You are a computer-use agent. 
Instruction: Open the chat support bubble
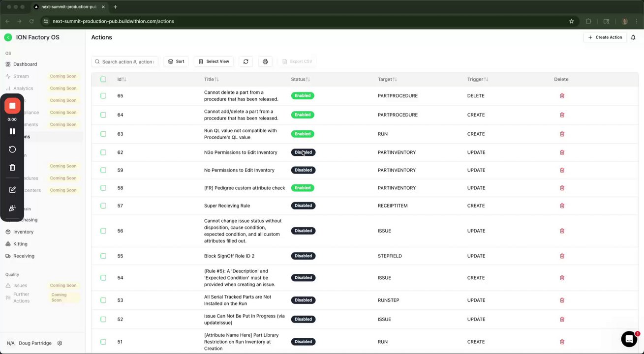click(629, 339)
